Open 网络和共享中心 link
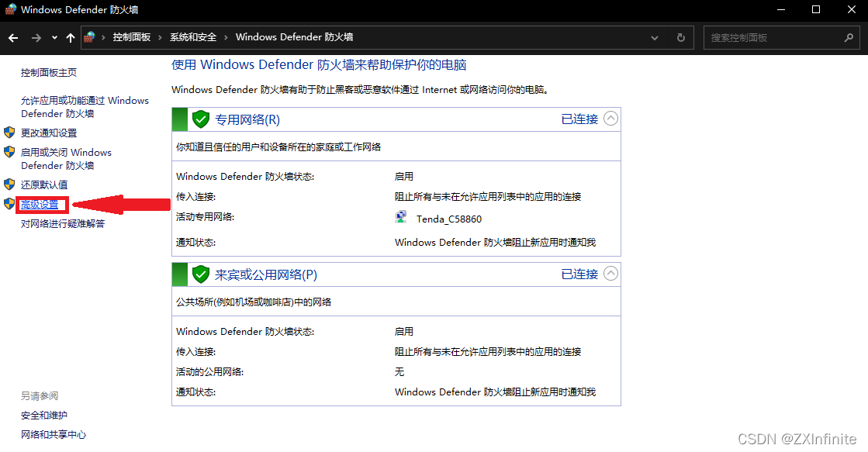The height and width of the screenshot is (452, 868). tap(54, 435)
